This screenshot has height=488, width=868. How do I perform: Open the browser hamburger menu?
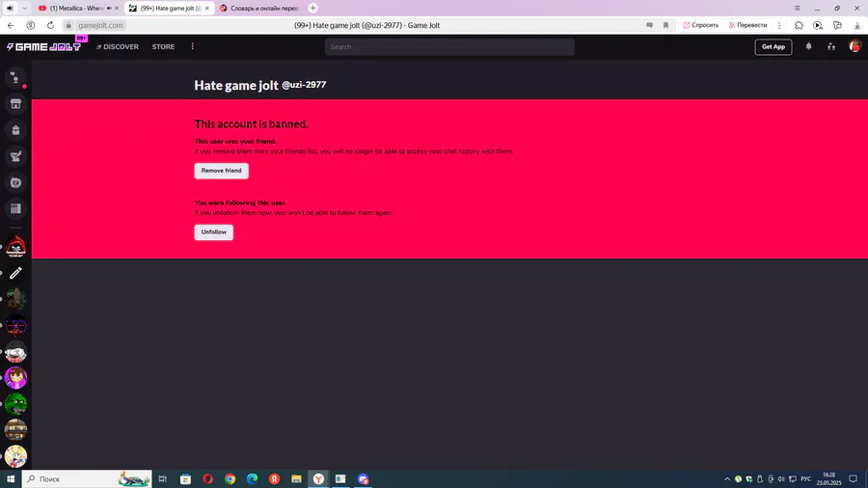point(798,9)
